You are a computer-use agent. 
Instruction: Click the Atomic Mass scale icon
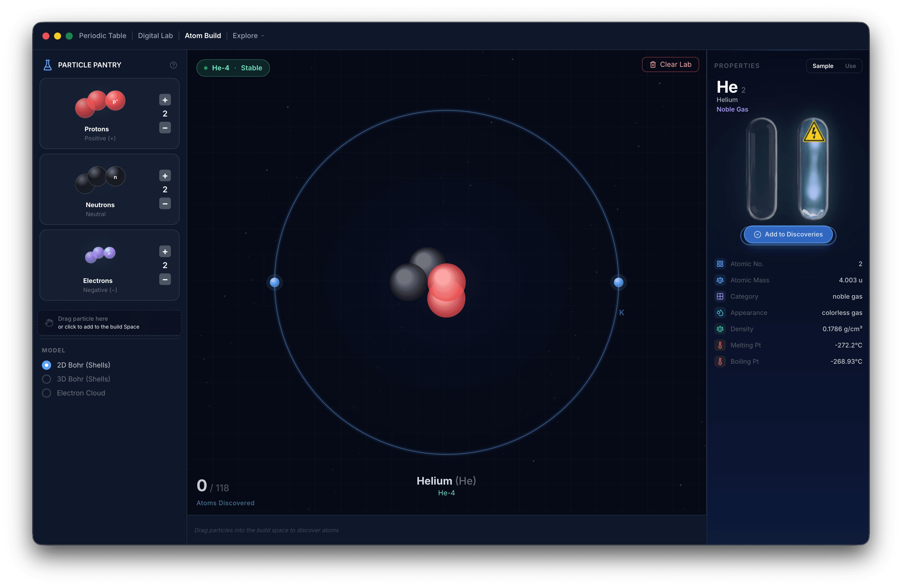click(720, 280)
